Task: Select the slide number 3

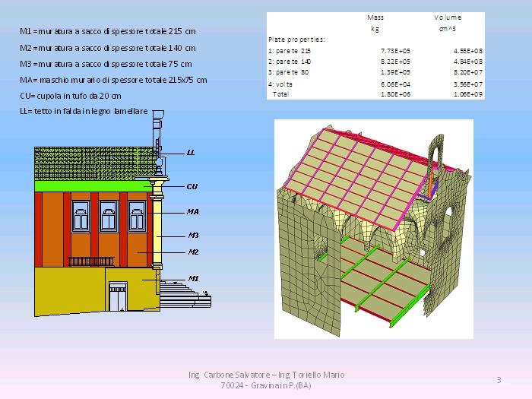Action: (498, 379)
